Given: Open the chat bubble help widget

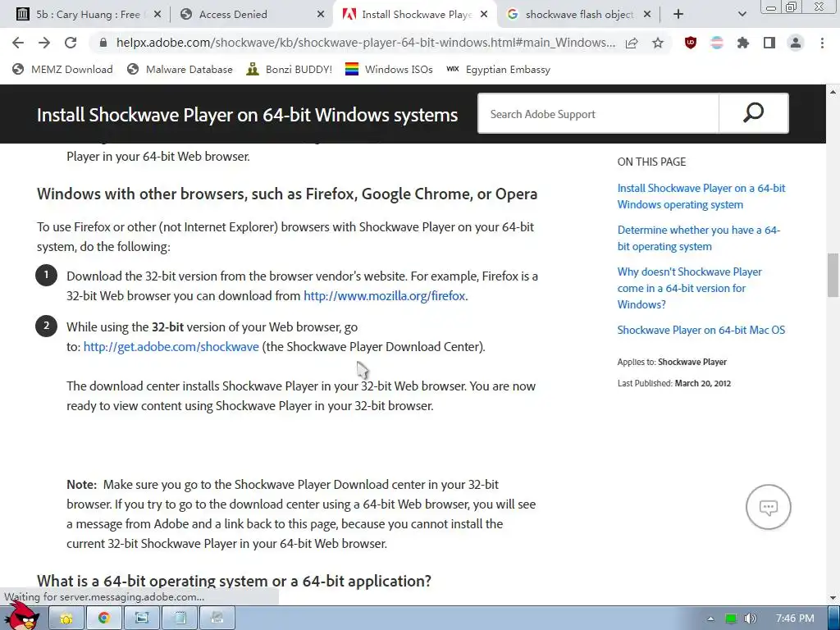Looking at the screenshot, I should (768, 507).
